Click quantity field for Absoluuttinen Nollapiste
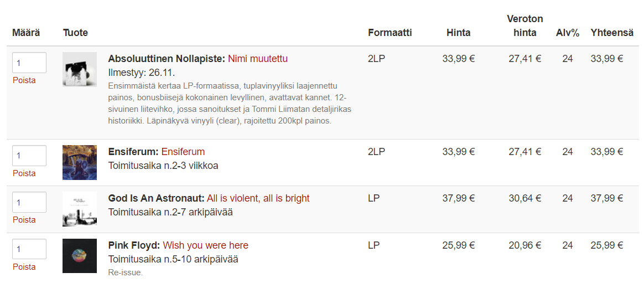644x288 pixels. (x=29, y=63)
